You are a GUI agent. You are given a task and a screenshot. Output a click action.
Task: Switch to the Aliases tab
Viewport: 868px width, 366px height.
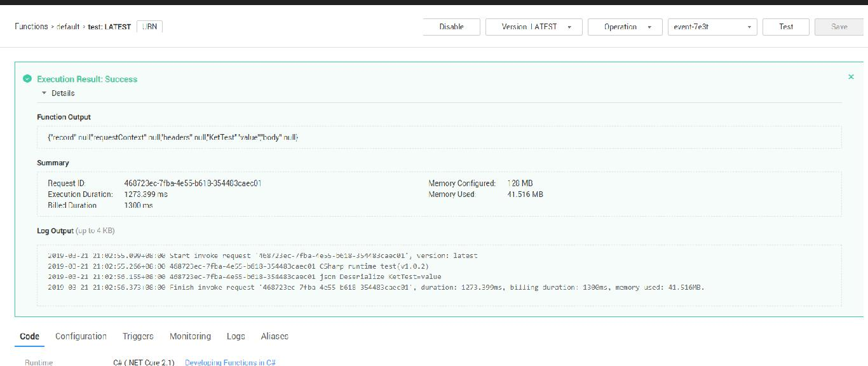coord(275,336)
